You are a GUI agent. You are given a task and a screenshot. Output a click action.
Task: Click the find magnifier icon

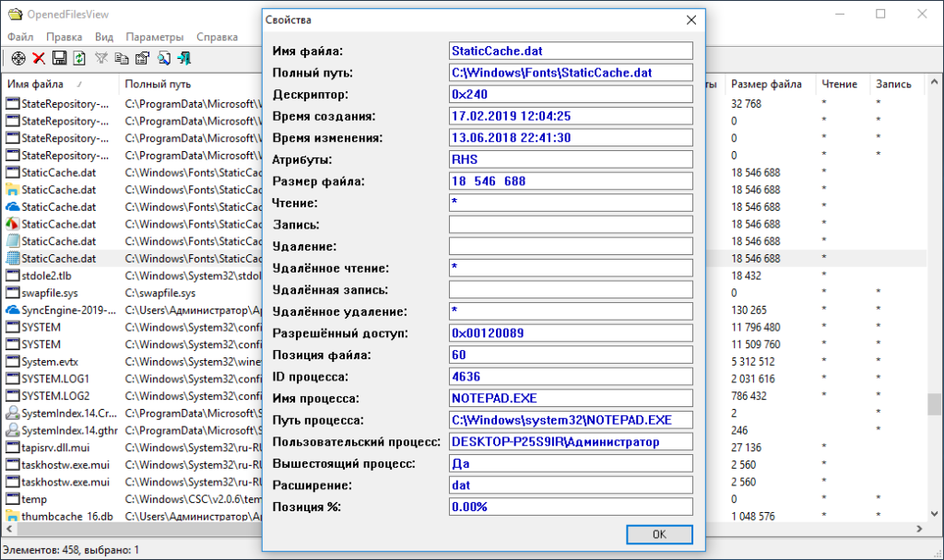tap(164, 57)
